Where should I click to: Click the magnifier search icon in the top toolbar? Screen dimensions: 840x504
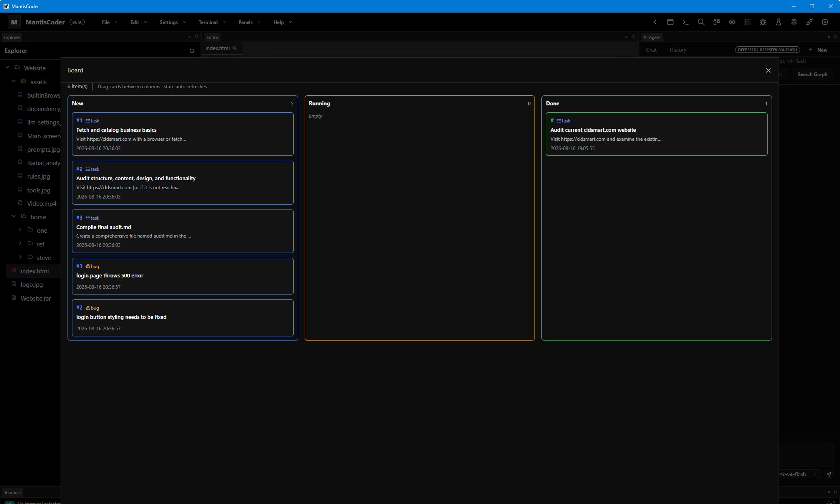pos(701,22)
